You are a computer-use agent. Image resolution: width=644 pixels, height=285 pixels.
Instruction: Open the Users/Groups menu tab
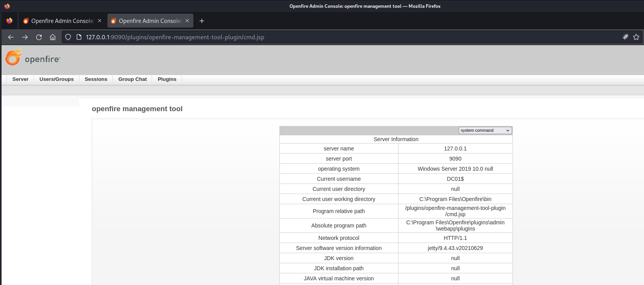click(x=56, y=79)
